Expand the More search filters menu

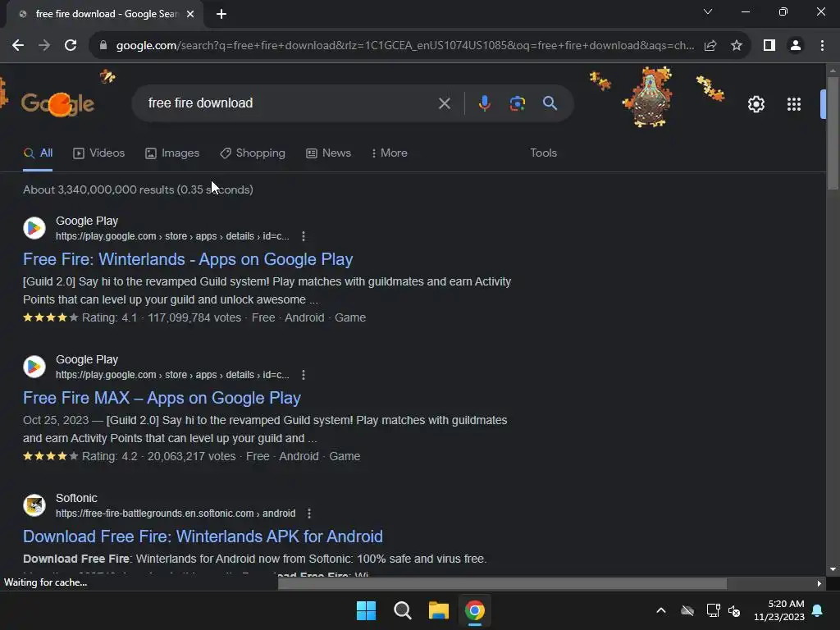(390, 153)
